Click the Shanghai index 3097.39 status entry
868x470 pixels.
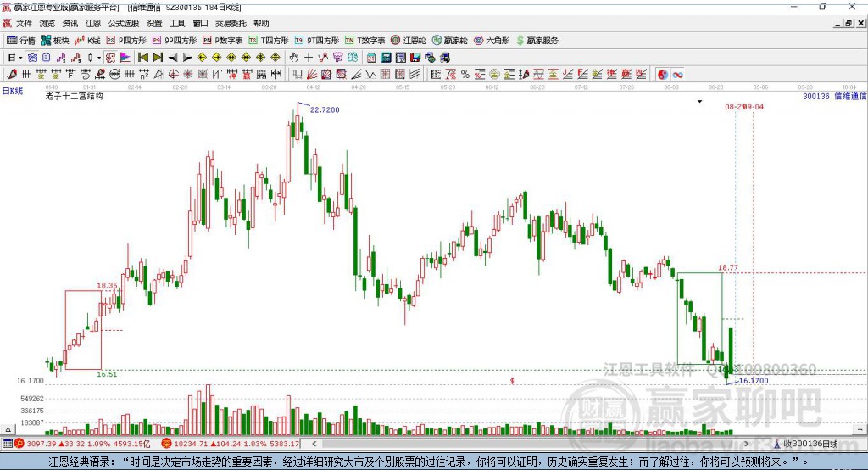point(82,444)
